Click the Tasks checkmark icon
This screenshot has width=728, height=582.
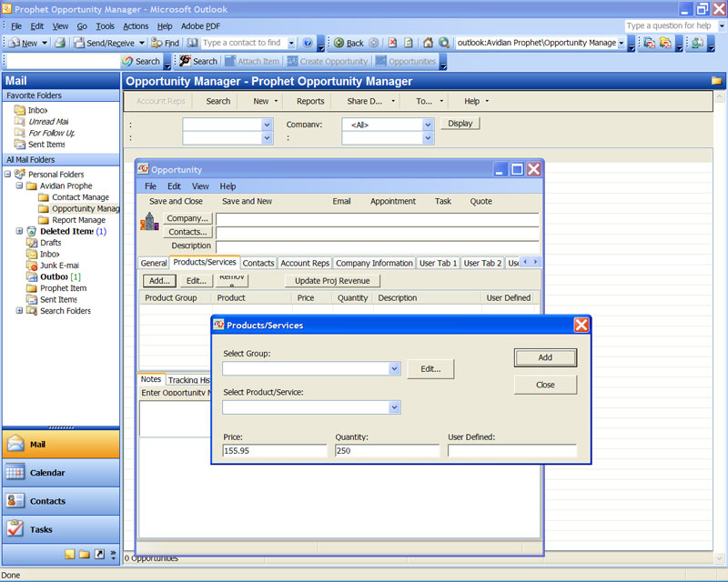pyautogui.click(x=15, y=529)
